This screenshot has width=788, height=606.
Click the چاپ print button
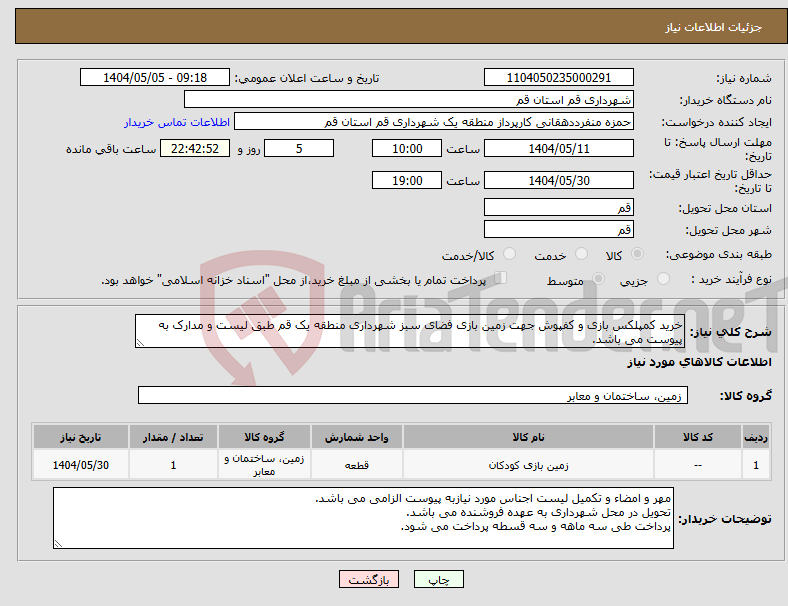coord(439,579)
